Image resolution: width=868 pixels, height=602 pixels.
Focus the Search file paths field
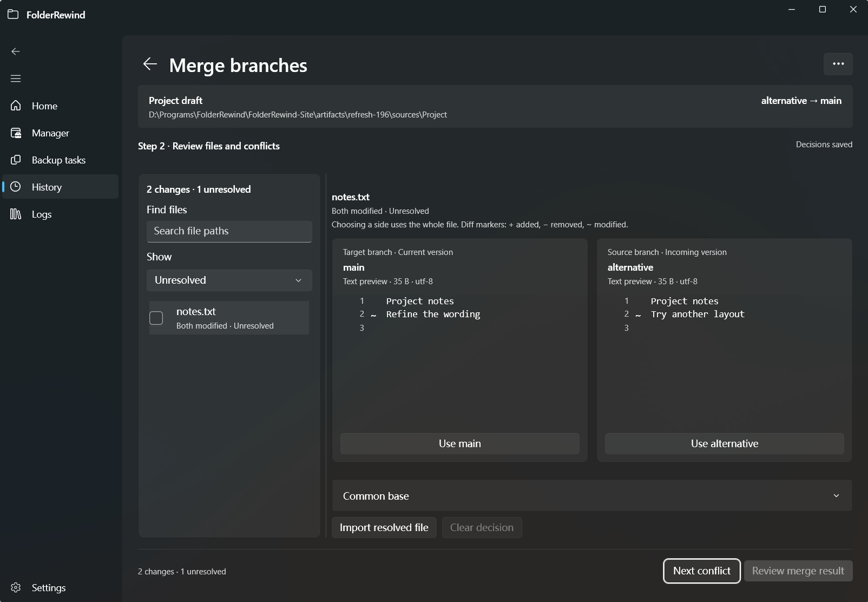coord(229,231)
